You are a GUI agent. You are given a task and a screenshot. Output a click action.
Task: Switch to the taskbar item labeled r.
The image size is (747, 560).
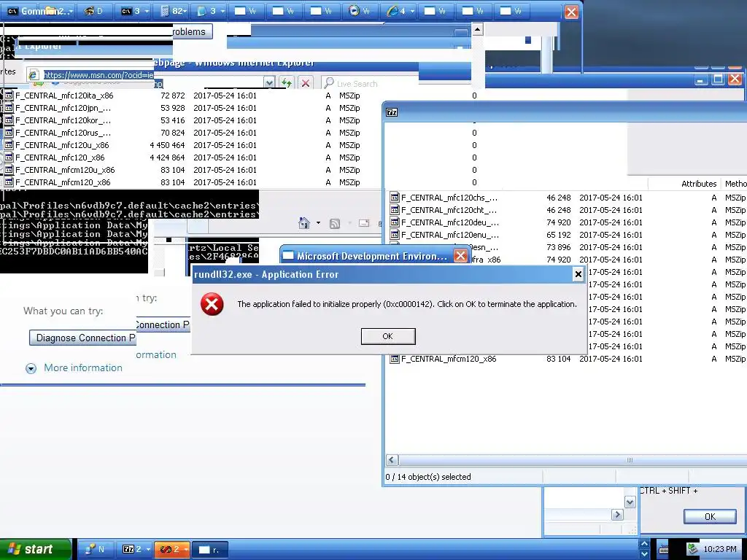pos(209,549)
